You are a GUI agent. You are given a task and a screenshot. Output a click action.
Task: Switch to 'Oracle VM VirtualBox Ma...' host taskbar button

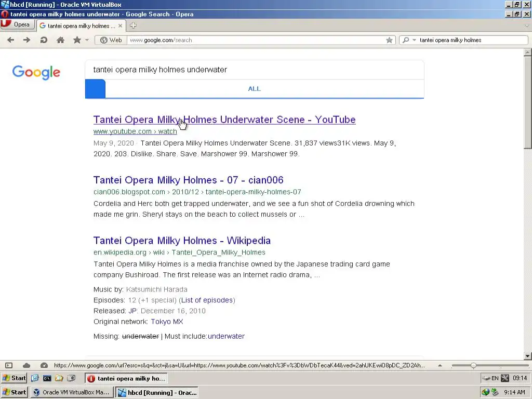pyautogui.click(x=72, y=392)
